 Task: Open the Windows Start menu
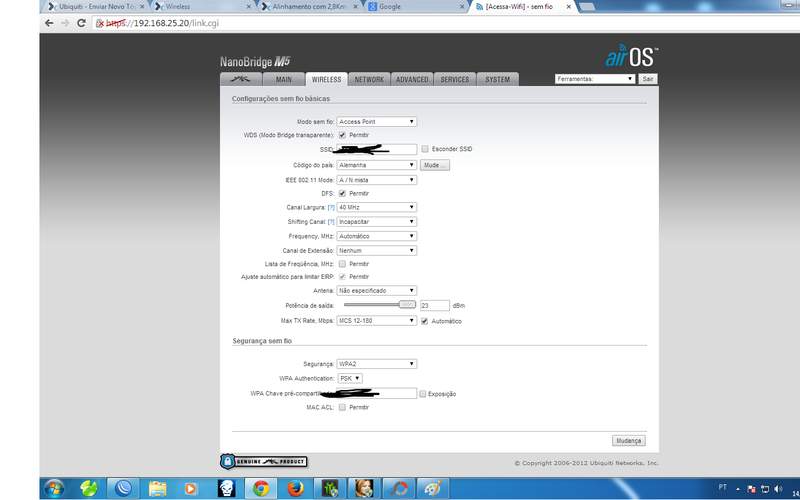[54, 489]
